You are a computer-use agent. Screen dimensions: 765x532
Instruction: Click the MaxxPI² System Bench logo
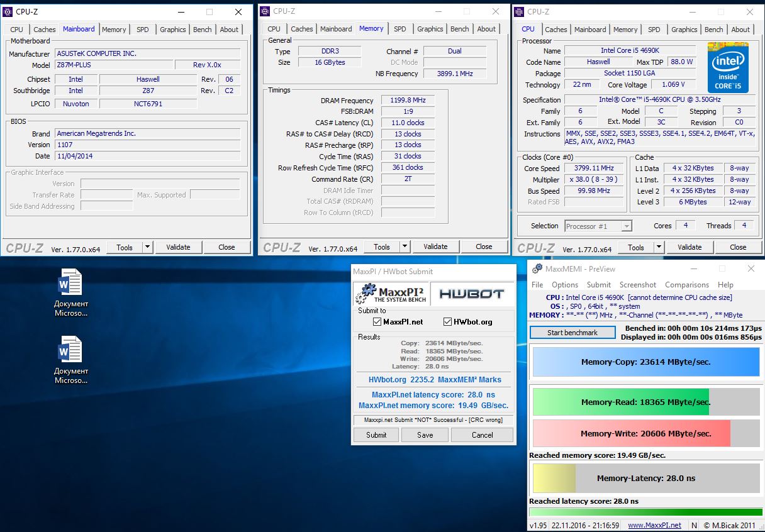(x=391, y=294)
